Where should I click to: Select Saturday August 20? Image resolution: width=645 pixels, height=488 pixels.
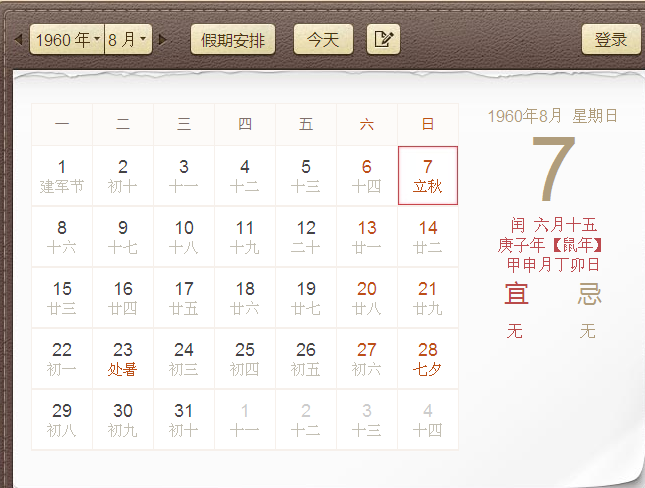click(x=367, y=298)
